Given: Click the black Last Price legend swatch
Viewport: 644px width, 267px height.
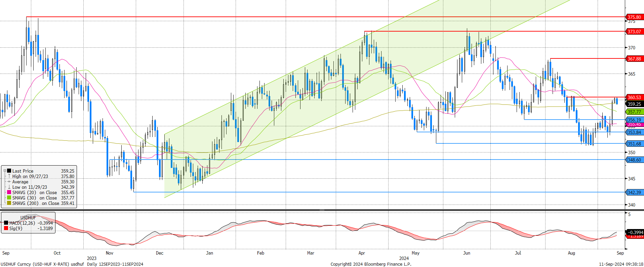Looking at the screenshot, I should pyautogui.click(x=9, y=171).
